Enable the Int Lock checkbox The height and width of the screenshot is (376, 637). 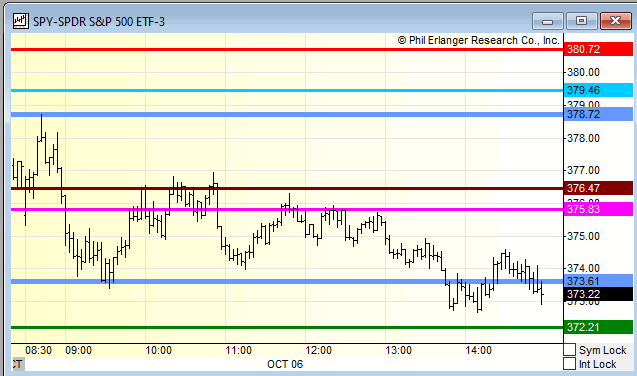[x=570, y=364]
